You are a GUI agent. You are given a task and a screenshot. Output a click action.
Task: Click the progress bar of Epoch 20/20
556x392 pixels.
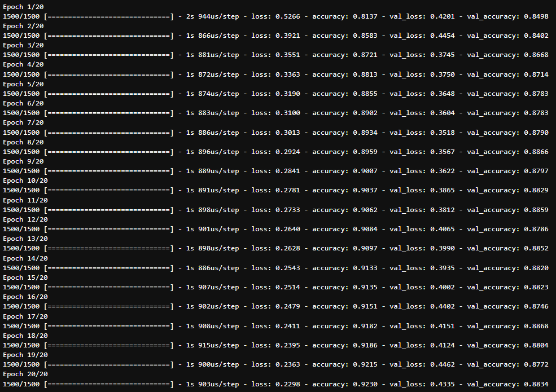(109, 385)
